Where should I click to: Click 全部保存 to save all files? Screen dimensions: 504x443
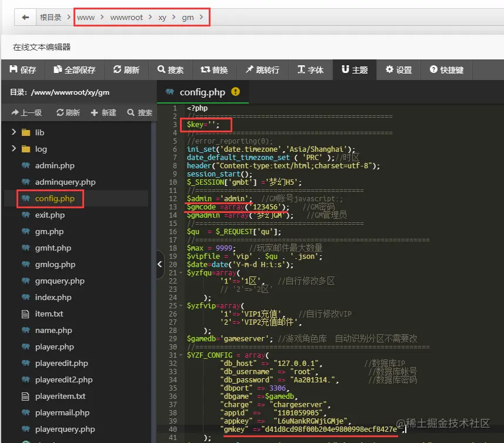tap(75, 70)
